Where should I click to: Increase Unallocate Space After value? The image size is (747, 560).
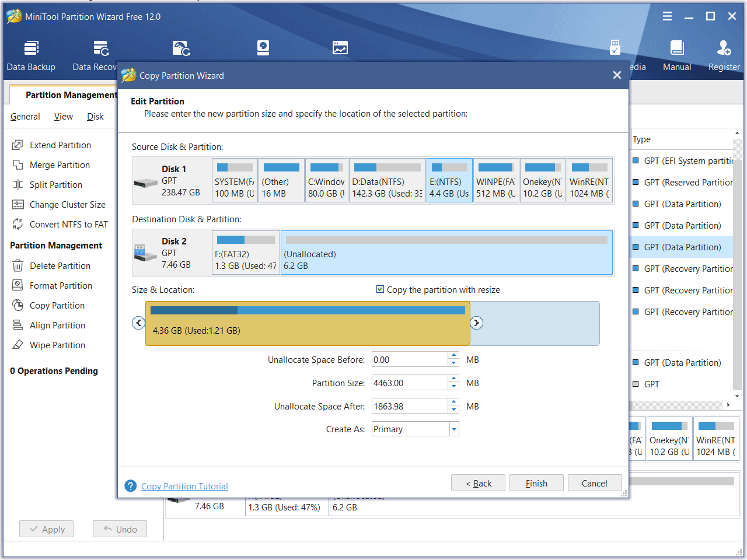[x=453, y=402]
